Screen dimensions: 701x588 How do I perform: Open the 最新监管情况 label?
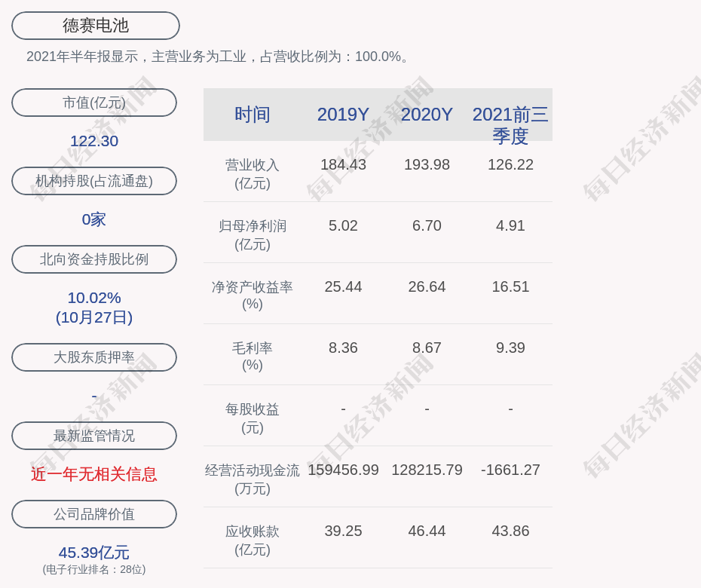pyautogui.click(x=94, y=436)
